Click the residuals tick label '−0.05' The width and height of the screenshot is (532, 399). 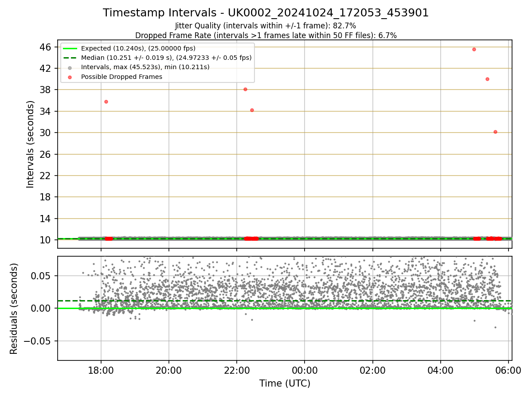pos(38,341)
